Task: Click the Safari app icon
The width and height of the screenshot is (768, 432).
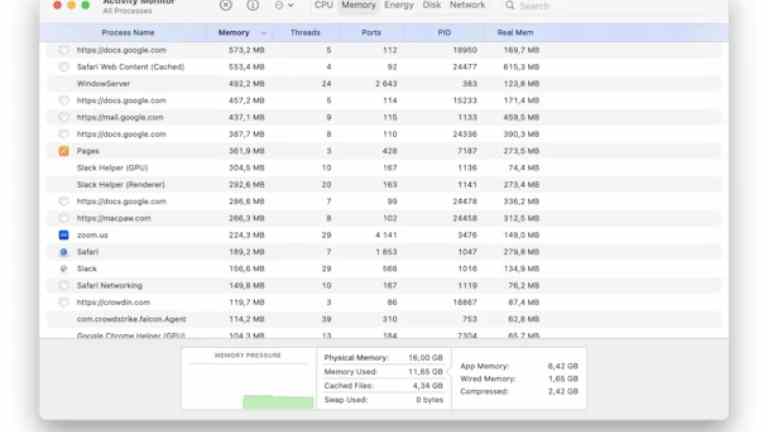Action: point(64,252)
